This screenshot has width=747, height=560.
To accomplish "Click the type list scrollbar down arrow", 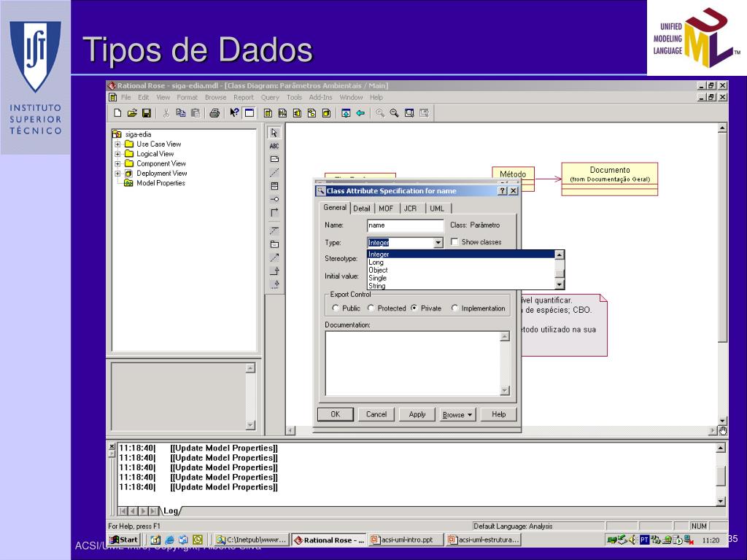I will (x=560, y=285).
